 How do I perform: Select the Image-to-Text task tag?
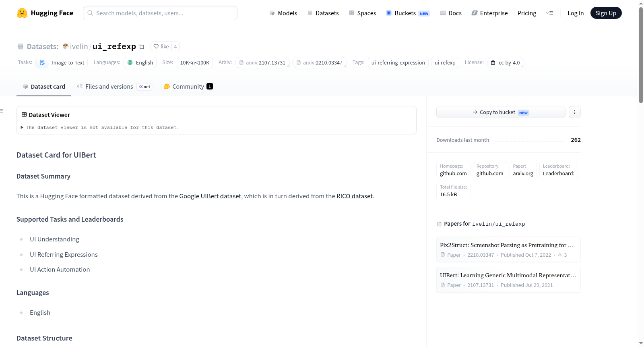tap(62, 62)
